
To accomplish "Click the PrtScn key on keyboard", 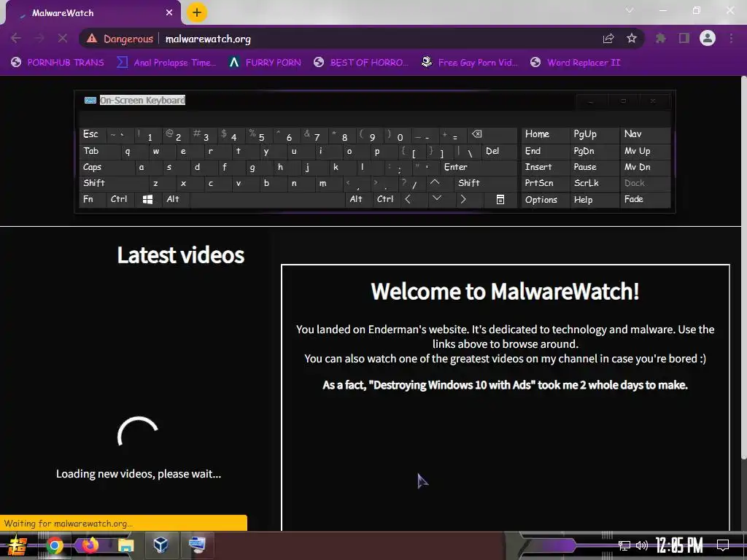I will (544, 183).
